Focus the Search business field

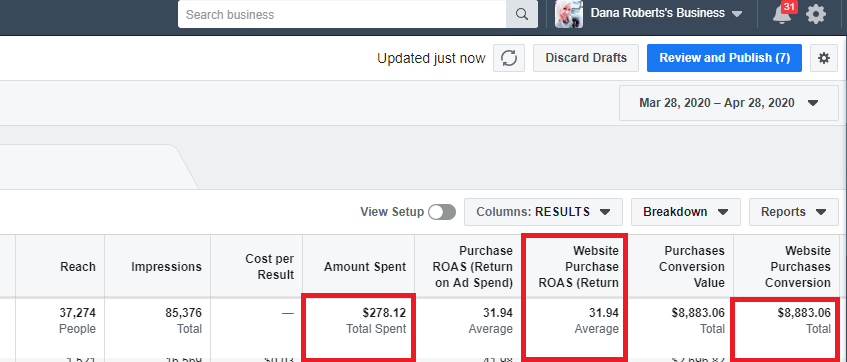[342, 15]
